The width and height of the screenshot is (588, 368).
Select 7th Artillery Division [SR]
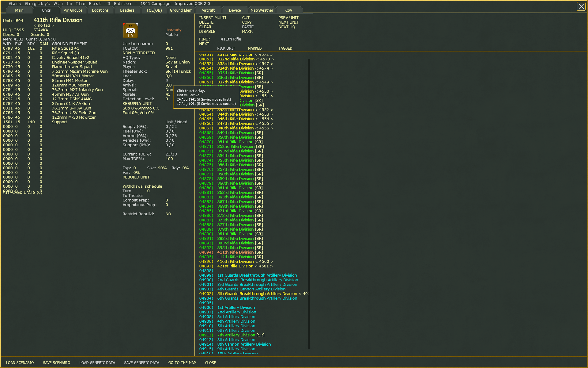(x=241, y=335)
